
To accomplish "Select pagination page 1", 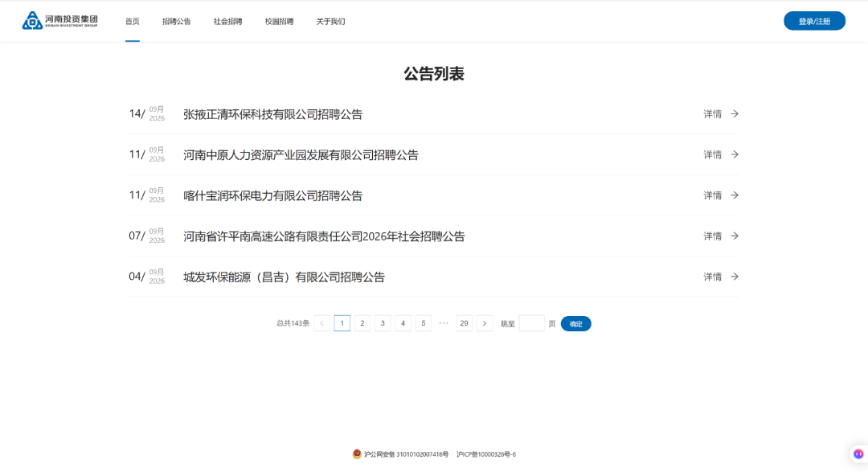I will pos(342,323).
